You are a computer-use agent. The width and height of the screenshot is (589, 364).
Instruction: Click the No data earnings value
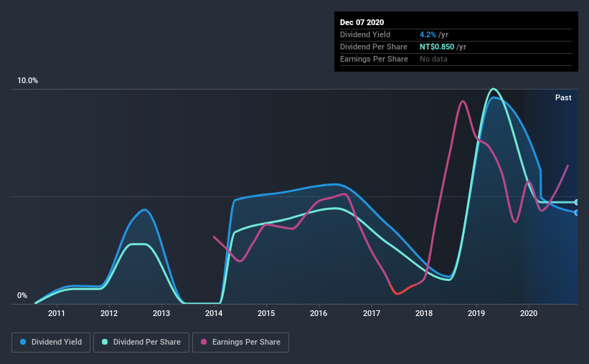pyautogui.click(x=433, y=59)
